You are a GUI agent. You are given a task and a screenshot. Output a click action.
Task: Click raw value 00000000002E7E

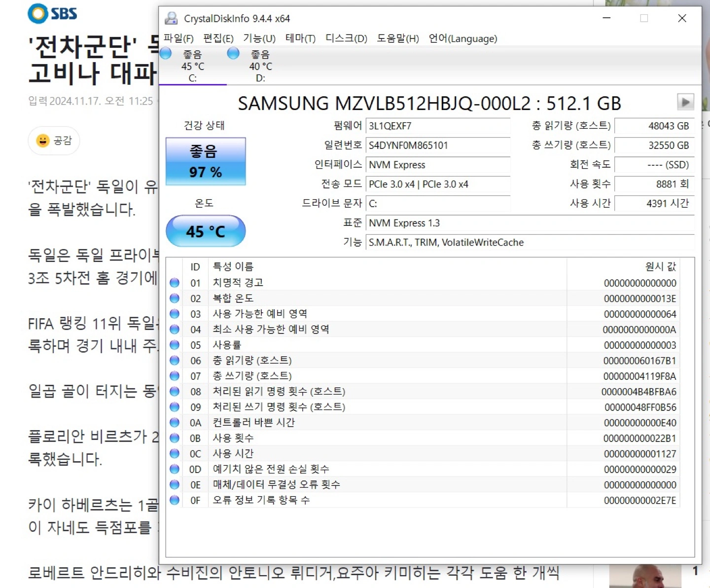(640, 501)
